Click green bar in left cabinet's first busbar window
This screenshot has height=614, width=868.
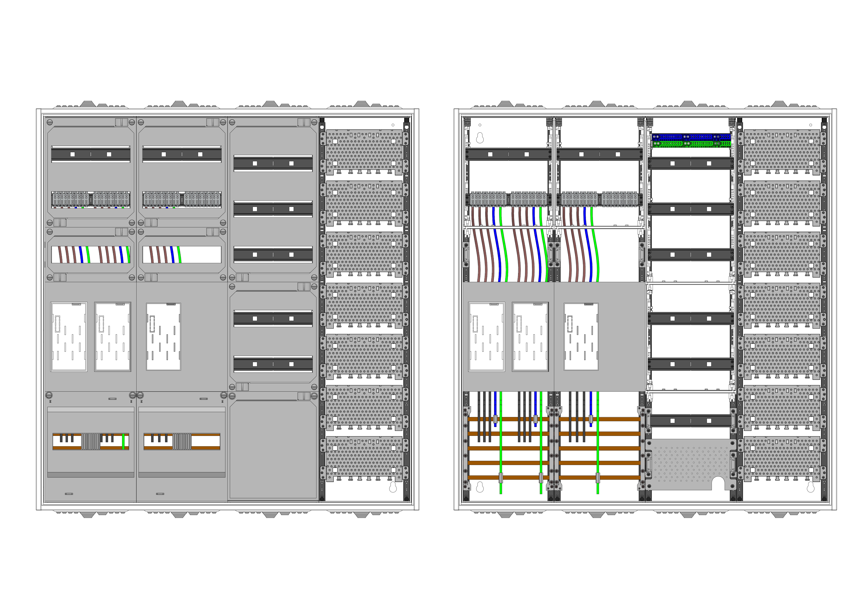[x=123, y=441]
